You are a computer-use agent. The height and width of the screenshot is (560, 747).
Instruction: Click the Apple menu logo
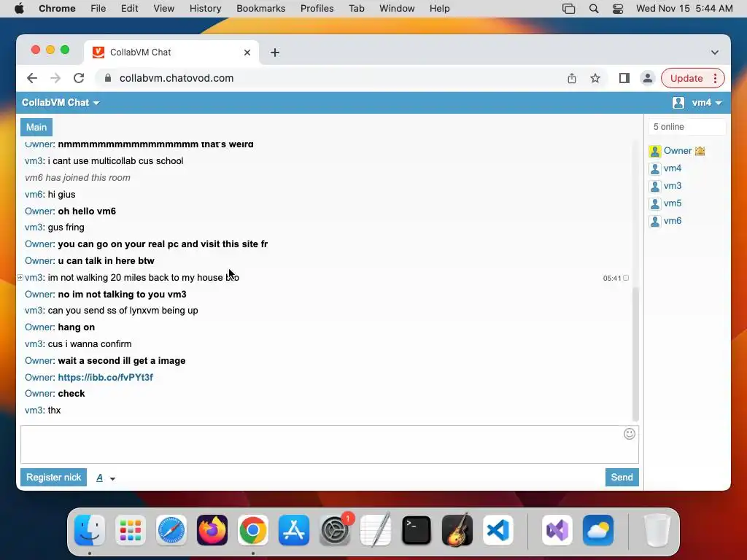click(x=19, y=9)
